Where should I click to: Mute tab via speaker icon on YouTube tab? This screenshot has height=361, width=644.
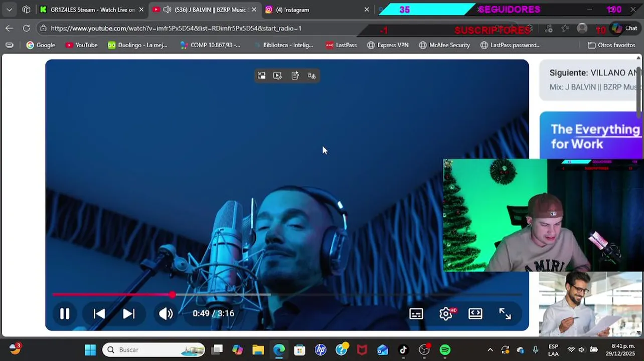[x=167, y=10]
